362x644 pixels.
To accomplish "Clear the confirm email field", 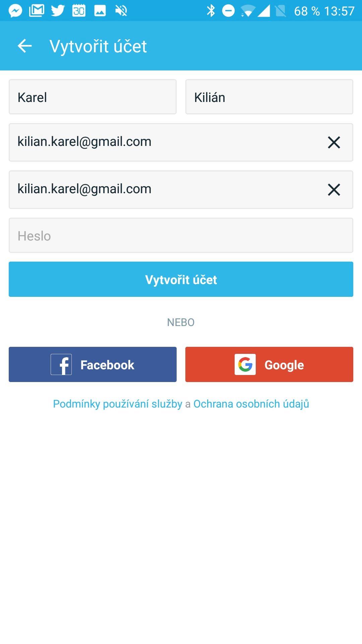I will tap(334, 190).
